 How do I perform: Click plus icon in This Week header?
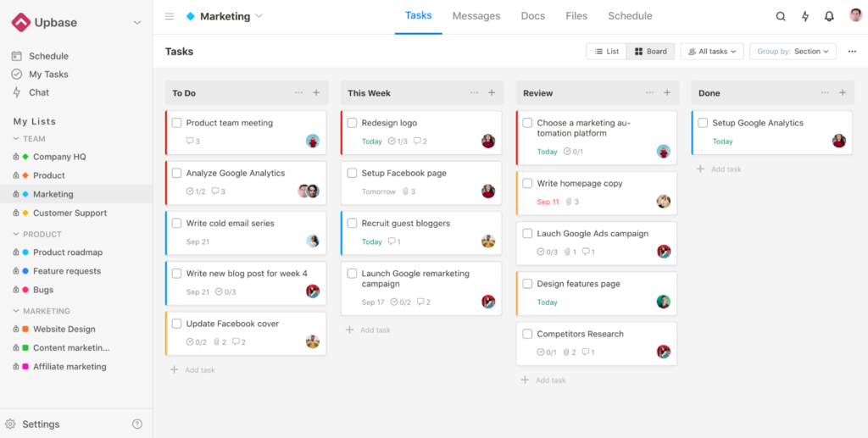(492, 93)
